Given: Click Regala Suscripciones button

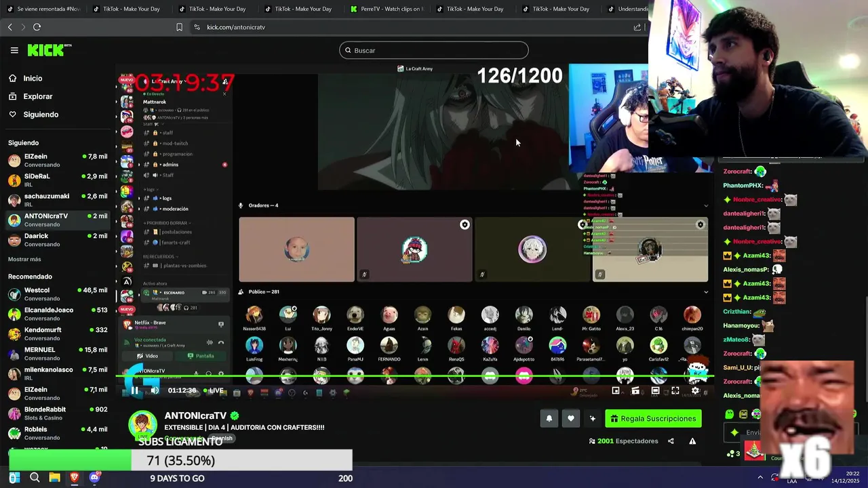Looking at the screenshot, I should tap(653, 419).
